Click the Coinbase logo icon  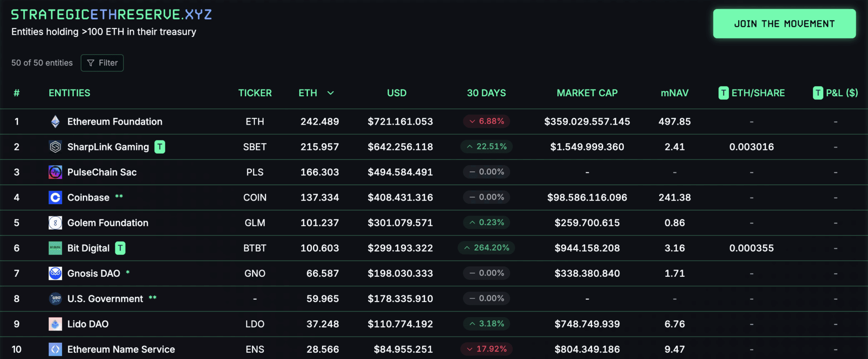(x=55, y=197)
